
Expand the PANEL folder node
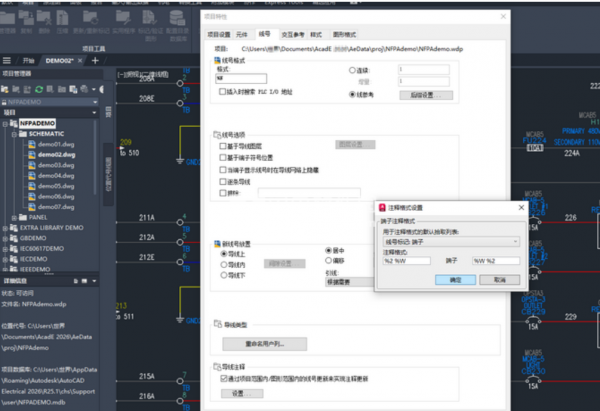click(x=14, y=218)
